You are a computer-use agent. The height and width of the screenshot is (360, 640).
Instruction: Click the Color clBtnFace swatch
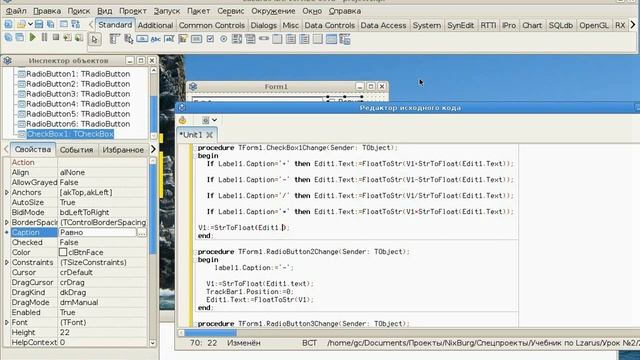[x=63, y=252]
